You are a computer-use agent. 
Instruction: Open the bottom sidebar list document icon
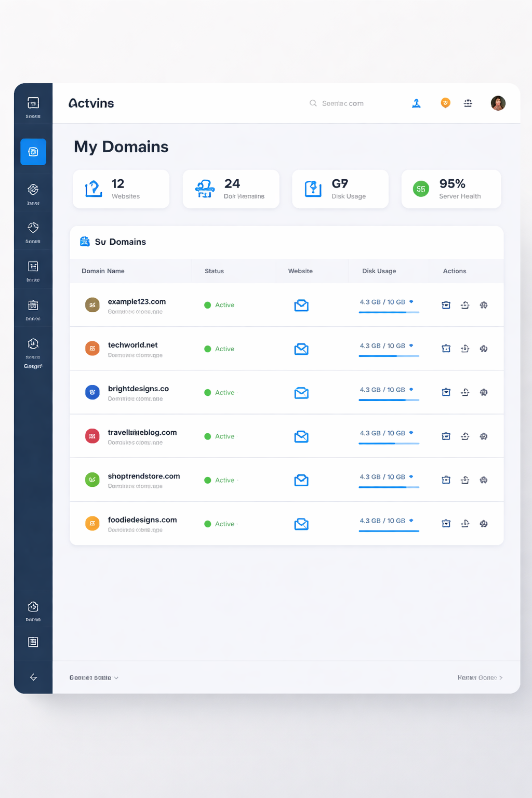click(33, 642)
